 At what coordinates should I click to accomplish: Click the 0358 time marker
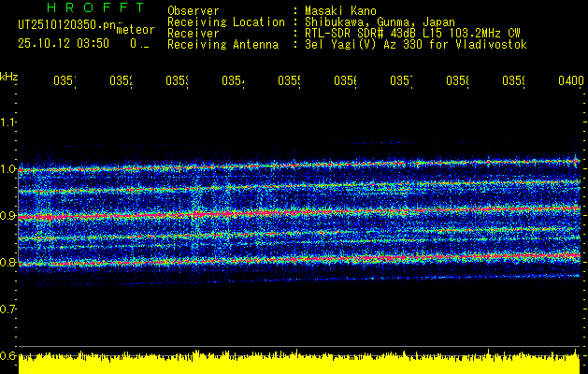pyautogui.click(x=457, y=80)
